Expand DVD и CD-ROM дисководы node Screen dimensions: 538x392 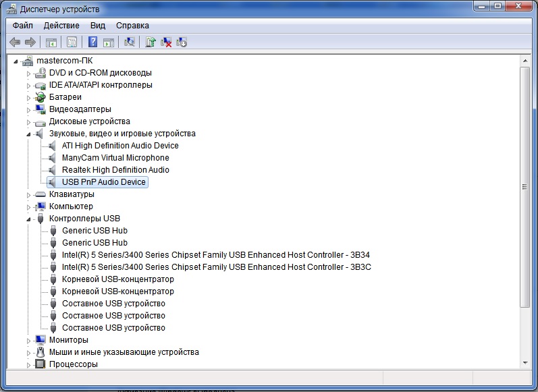(29, 73)
